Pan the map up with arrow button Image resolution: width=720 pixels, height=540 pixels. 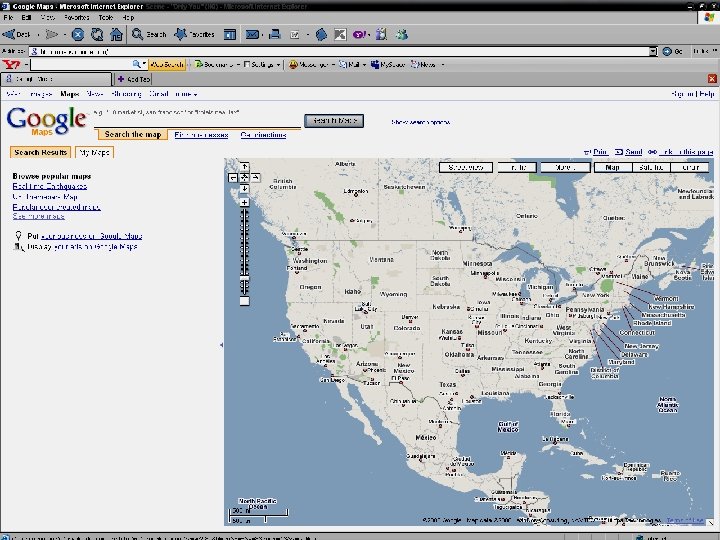point(243,166)
